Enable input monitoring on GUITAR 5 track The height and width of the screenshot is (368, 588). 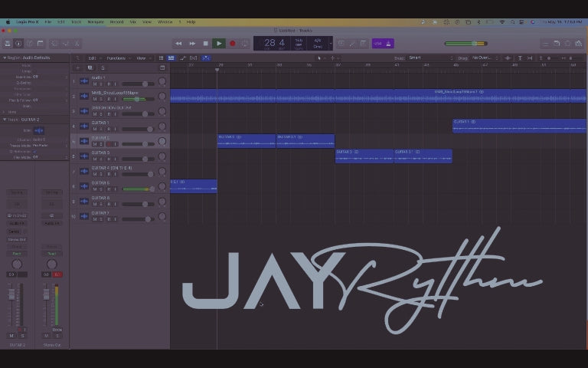pos(116,189)
